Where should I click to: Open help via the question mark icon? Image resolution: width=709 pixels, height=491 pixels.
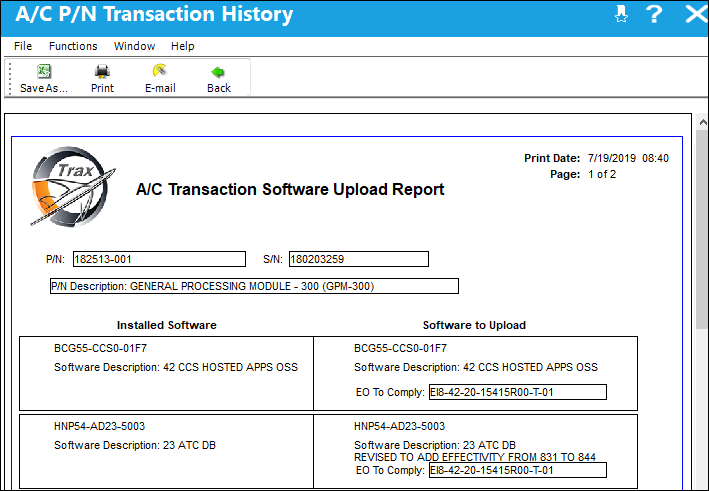(x=654, y=14)
